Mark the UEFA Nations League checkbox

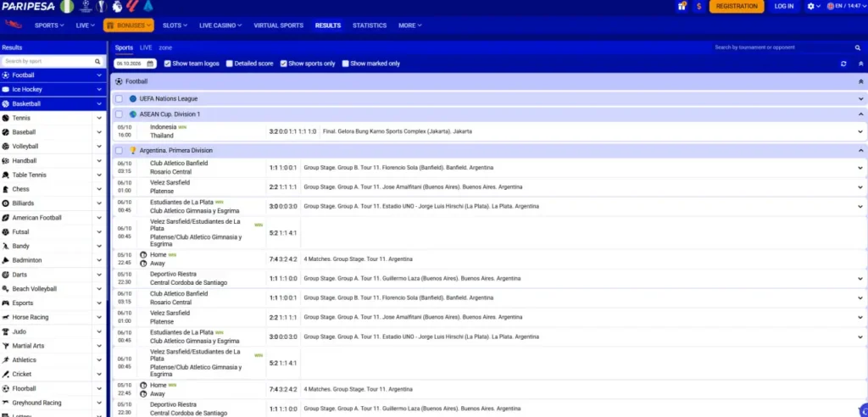tap(119, 98)
